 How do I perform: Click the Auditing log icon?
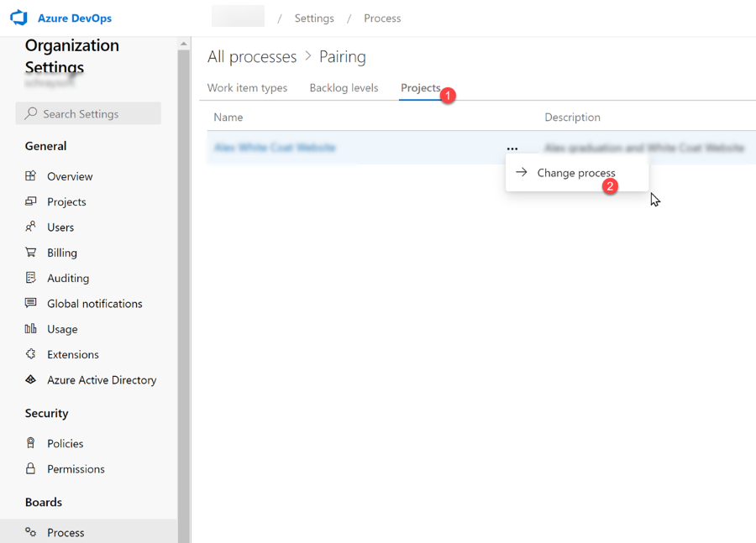click(30, 278)
